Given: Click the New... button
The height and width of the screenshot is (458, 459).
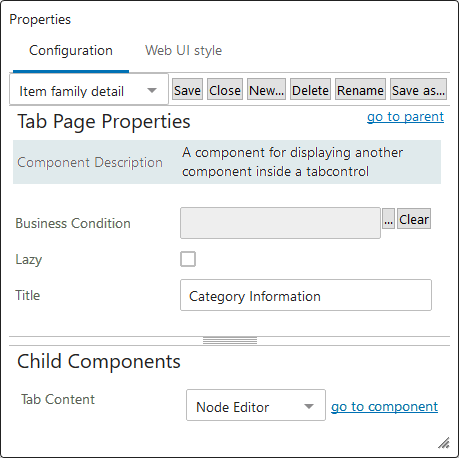Looking at the screenshot, I should click(266, 89).
